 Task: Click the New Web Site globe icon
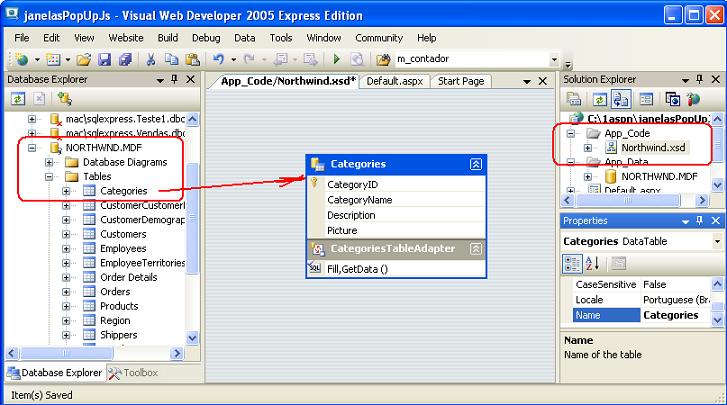point(21,59)
